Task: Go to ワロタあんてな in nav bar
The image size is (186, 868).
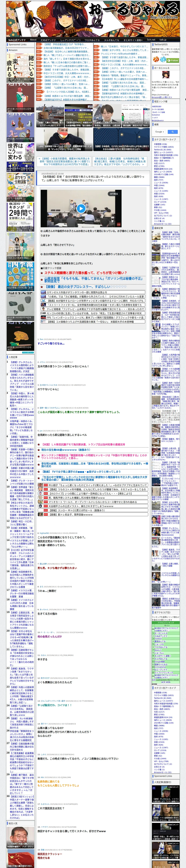Action: [92, 40]
